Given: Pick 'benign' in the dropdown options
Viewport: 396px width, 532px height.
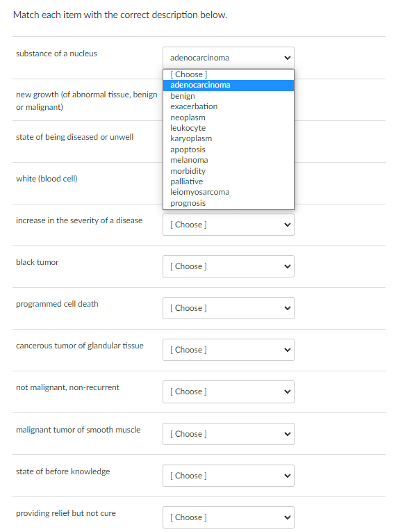Looking at the screenshot, I should tap(228, 96).
